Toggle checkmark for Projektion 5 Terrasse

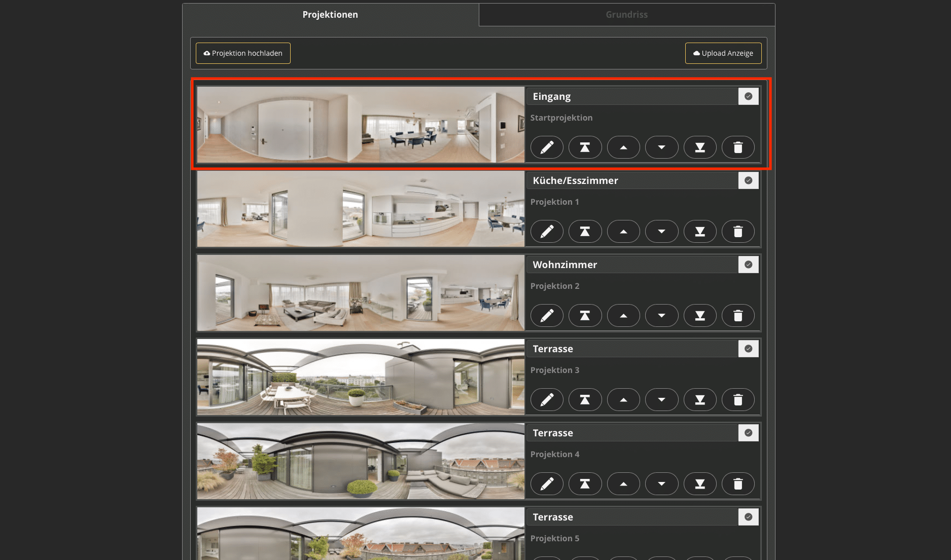(748, 517)
